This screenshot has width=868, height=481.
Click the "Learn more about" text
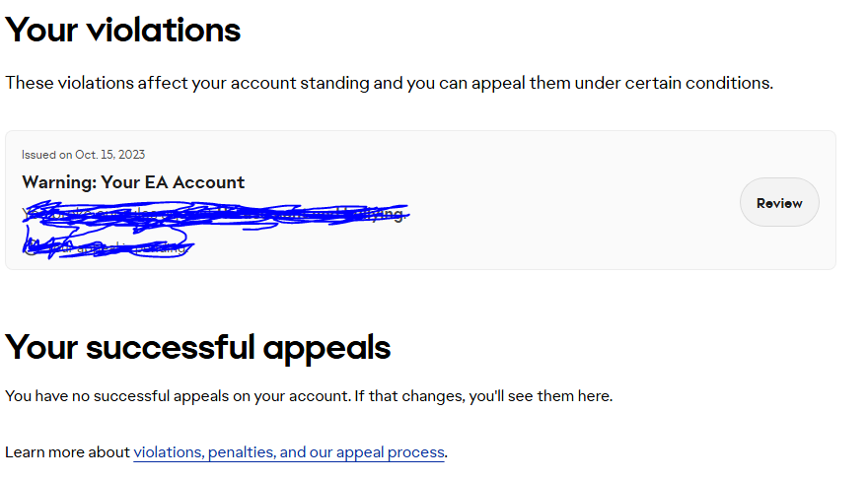tap(67, 452)
